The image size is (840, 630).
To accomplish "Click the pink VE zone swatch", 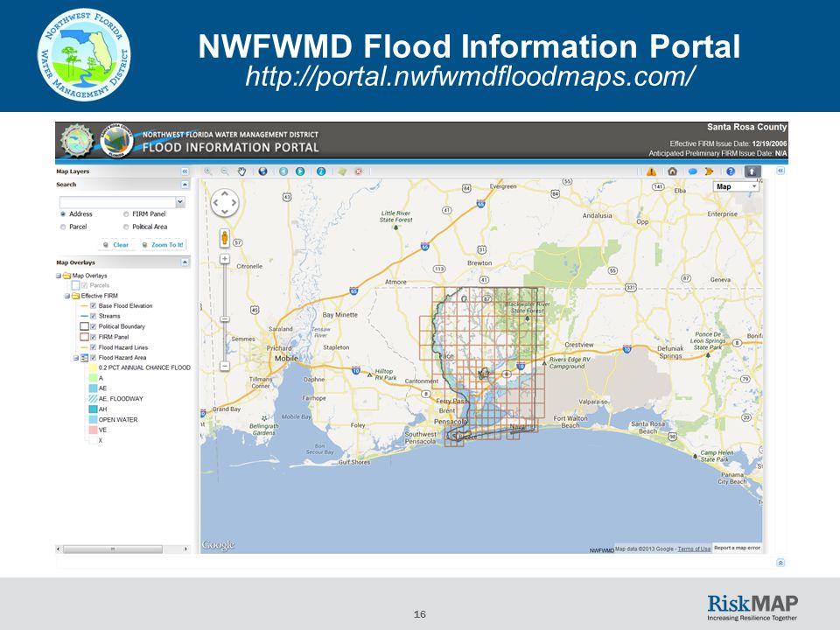I will [x=93, y=430].
